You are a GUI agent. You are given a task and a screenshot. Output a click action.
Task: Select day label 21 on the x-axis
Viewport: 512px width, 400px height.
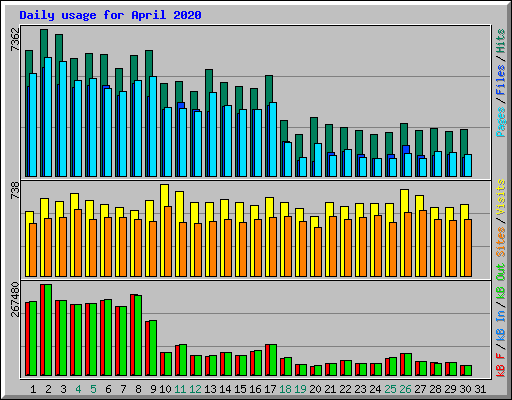pyautogui.click(x=330, y=389)
